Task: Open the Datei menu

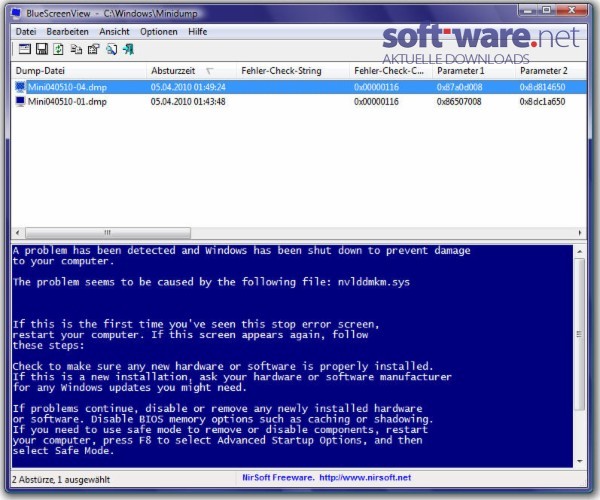Action: click(26, 32)
